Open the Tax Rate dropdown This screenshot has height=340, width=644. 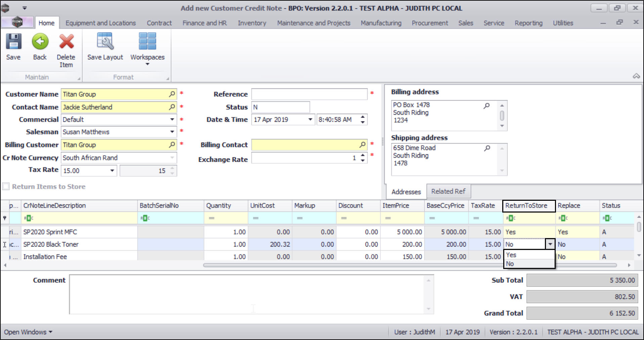coord(112,171)
